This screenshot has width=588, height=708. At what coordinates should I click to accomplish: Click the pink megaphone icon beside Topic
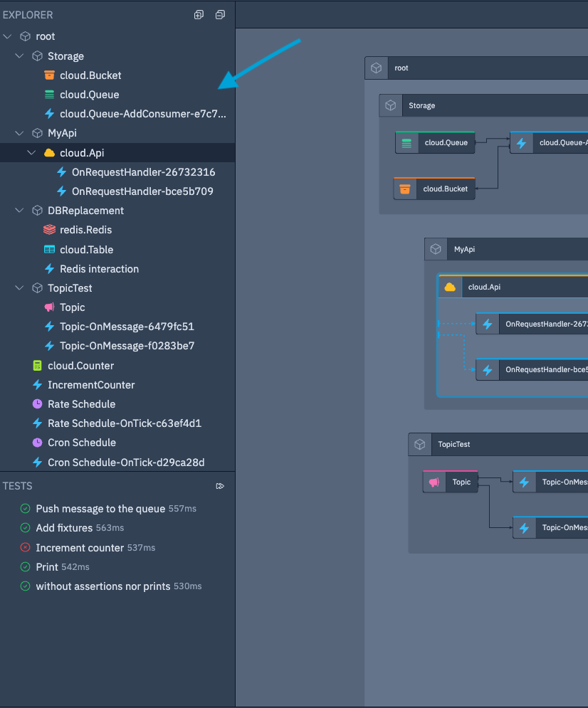(48, 307)
